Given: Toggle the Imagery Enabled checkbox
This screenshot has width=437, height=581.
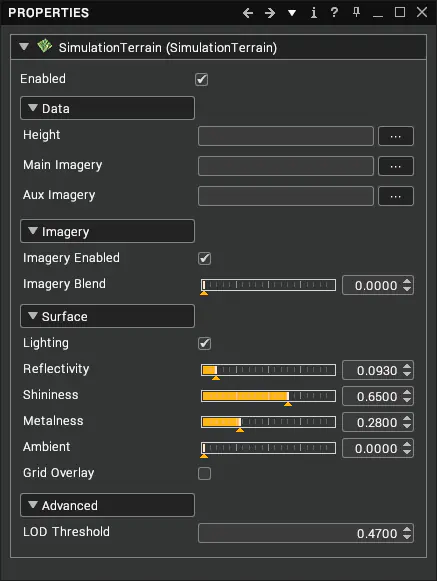Looking at the screenshot, I should 205,258.
